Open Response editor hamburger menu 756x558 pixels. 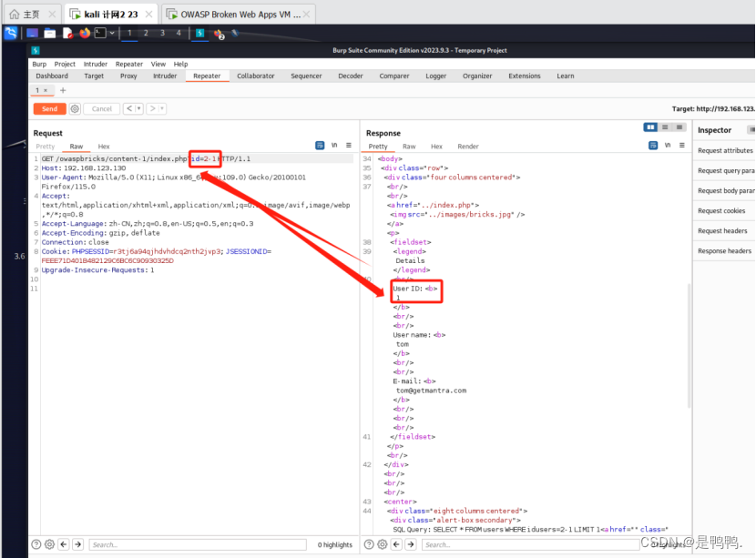tap(681, 146)
